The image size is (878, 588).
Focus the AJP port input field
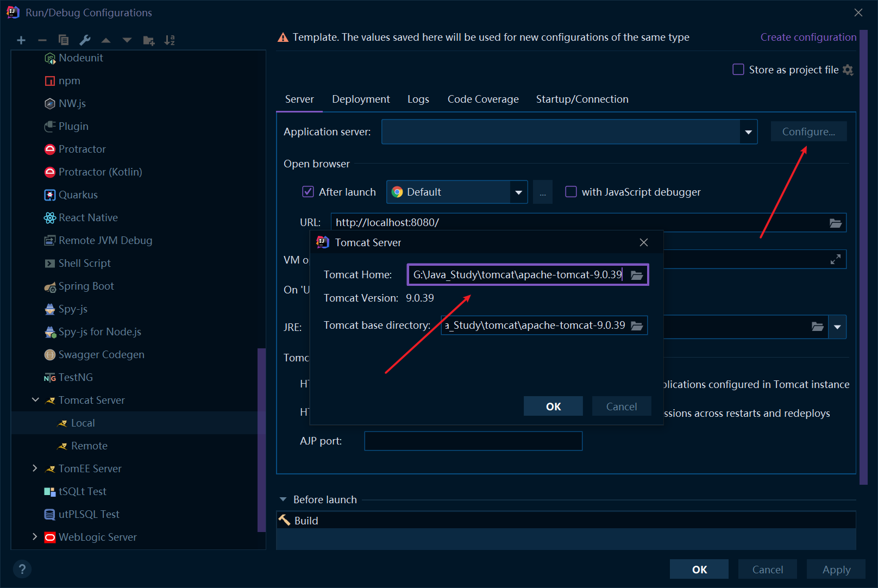[473, 441]
